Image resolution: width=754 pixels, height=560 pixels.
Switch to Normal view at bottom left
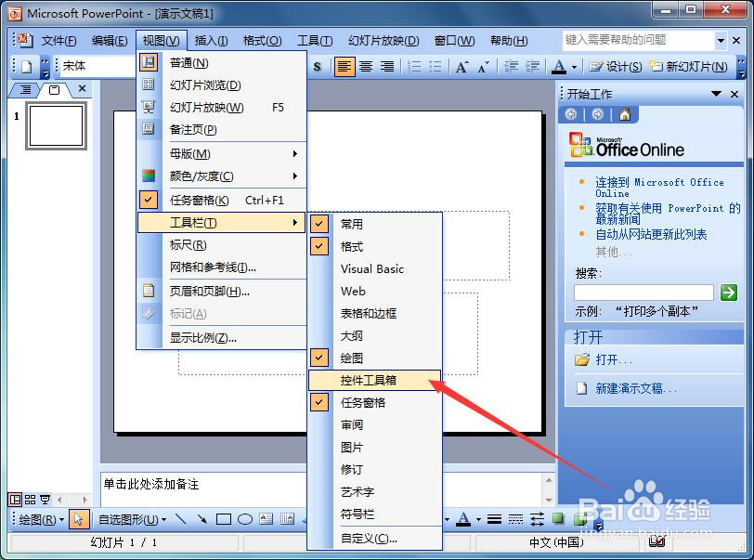tap(16, 500)
